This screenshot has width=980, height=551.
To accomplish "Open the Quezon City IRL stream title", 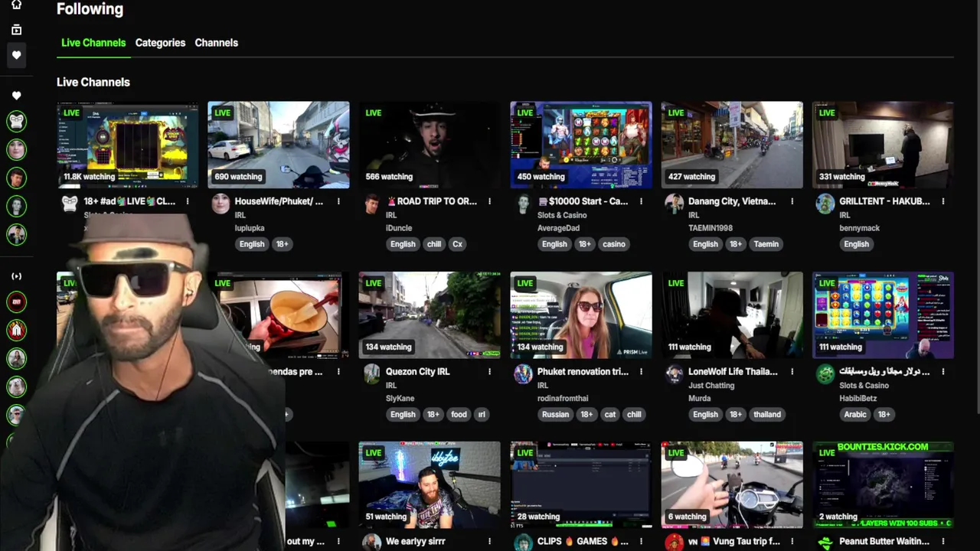I will click(417, 371).
